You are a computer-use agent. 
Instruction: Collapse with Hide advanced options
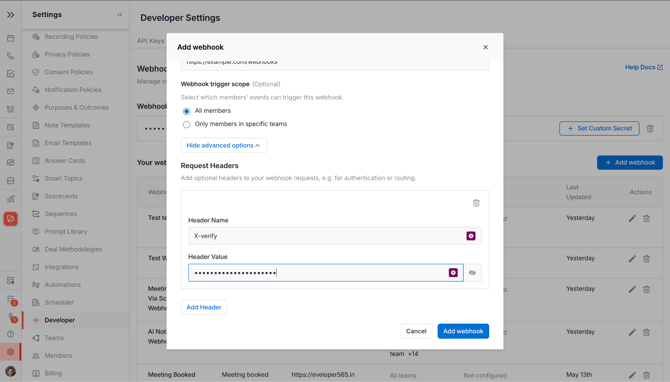(223, 145)
